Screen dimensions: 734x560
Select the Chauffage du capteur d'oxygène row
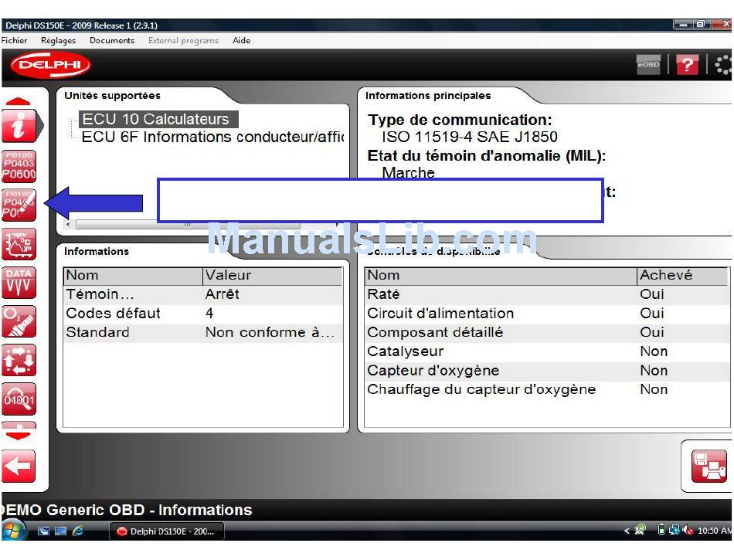(x=547, y=390)
